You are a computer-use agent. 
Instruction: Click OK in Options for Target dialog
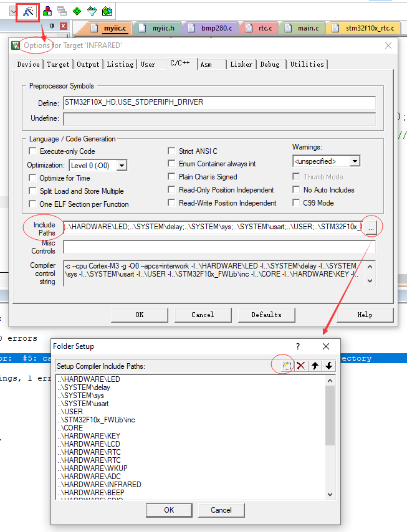[140, 315]
